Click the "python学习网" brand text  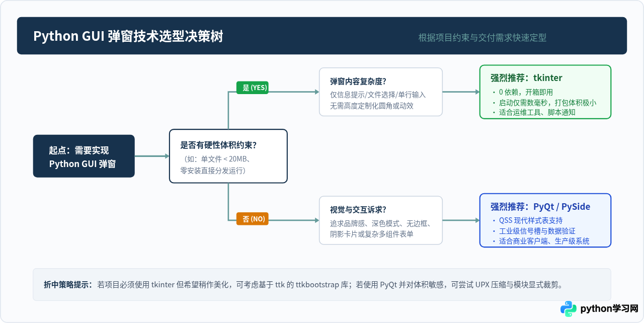pyautogui.click(x=609, y=309)
